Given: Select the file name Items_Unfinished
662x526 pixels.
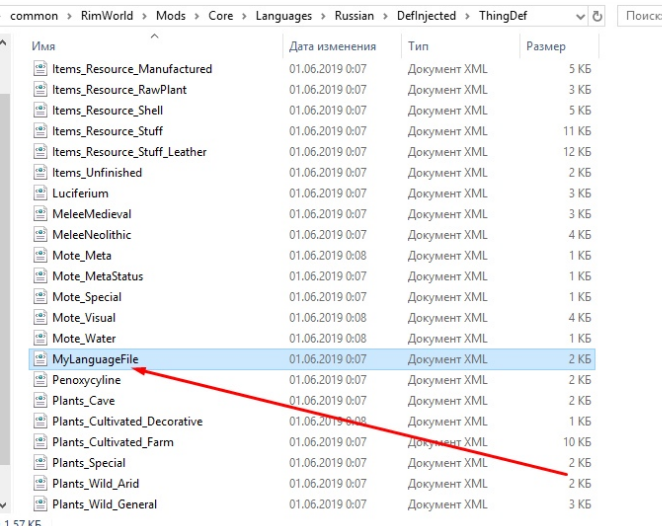Looking at the screenshot, I should (97, 172).
